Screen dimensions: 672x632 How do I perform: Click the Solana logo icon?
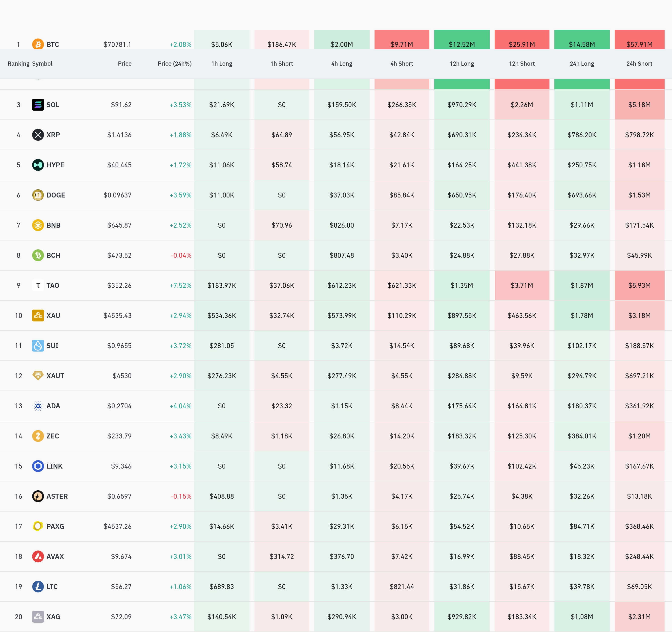tap(38, 105)
